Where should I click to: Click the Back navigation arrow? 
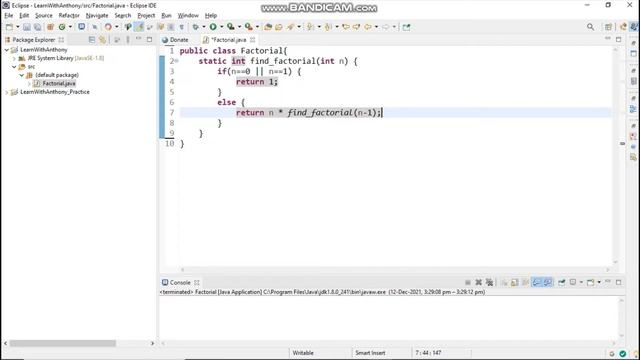click(368, 27)
